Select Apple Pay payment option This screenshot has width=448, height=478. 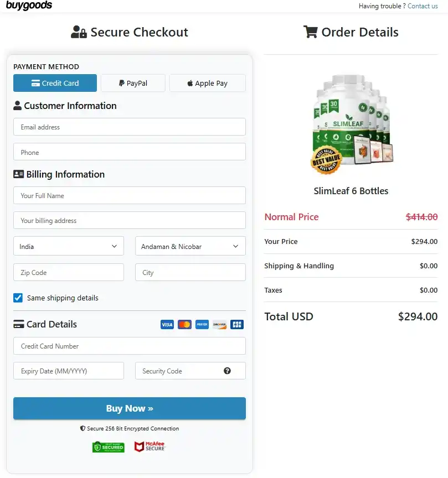pos(207,83)
